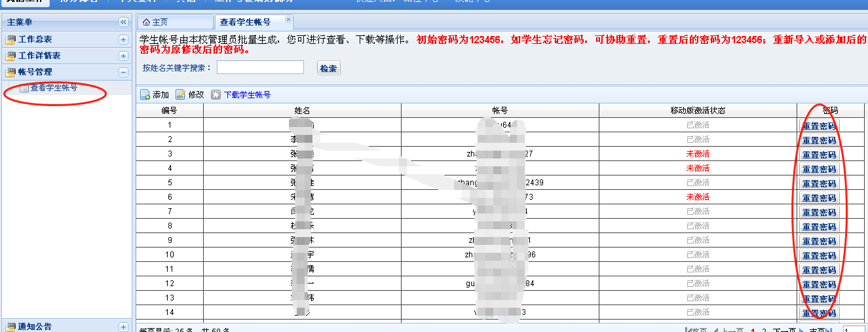868x332 pixels.
Task: Click the 已激活 status in row 1
Action: tap(698, 125)
